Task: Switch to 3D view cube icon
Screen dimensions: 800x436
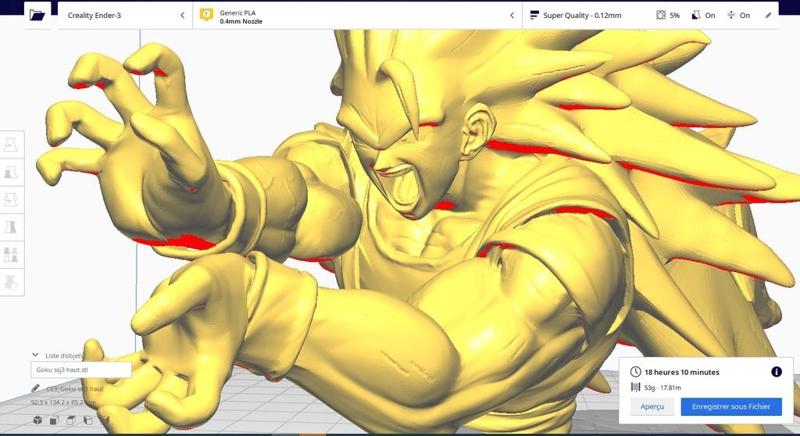Action: 37,420
